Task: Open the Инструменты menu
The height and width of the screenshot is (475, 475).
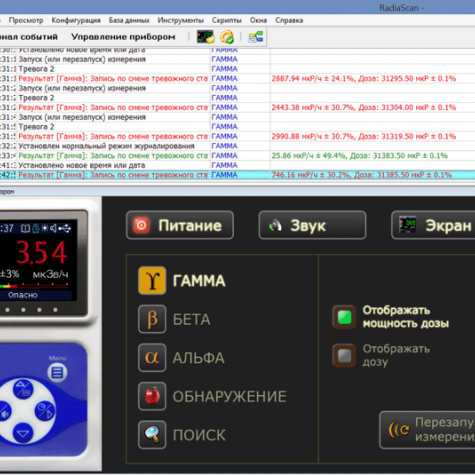Action: tap(181, 20)
